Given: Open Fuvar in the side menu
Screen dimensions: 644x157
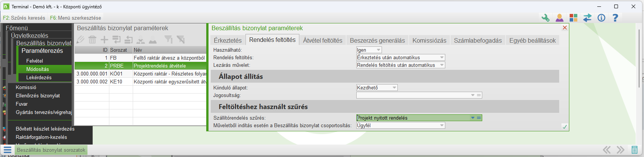Looking at the screenshot, I should (21, 104).
